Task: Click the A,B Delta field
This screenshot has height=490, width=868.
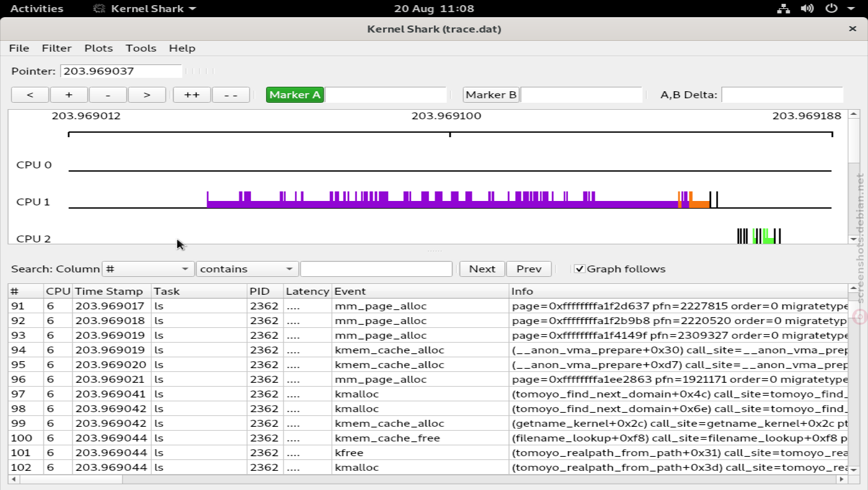Action: click(782, 94)
